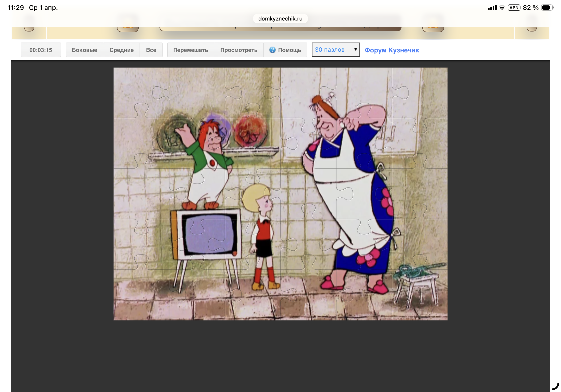This screenshot has height=392, width=561.
Task: Click the dropdown arrow next to 30 пазлов
Action: pos(355,49)
